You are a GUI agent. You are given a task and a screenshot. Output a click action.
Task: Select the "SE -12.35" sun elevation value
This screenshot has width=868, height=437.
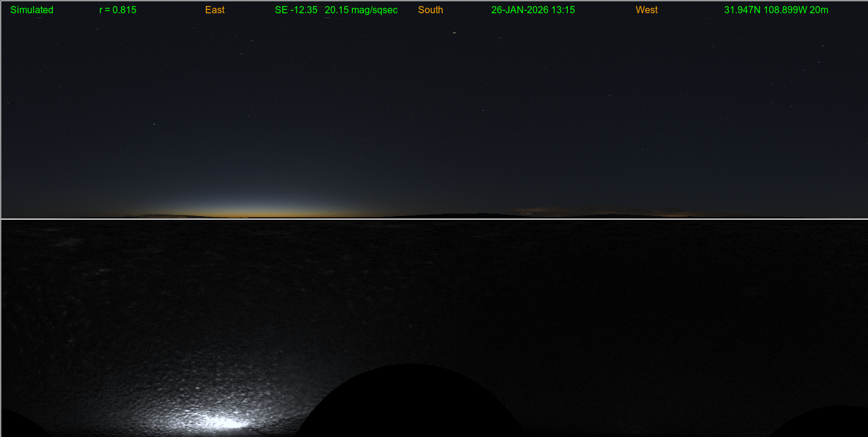pos(296,10)
